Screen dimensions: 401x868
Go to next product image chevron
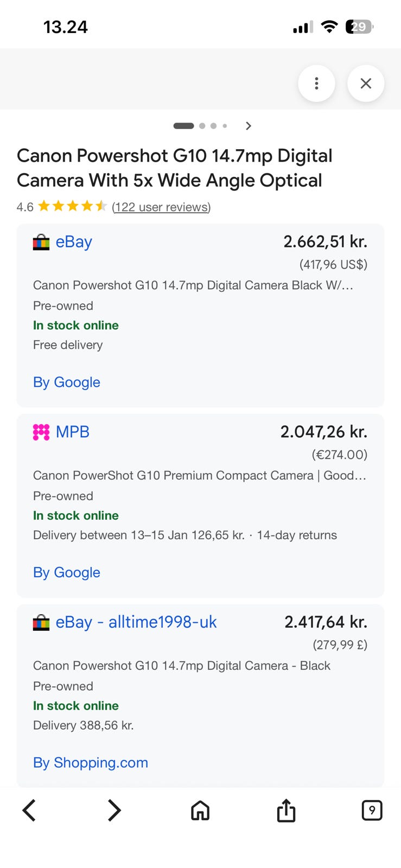point(249,126)
